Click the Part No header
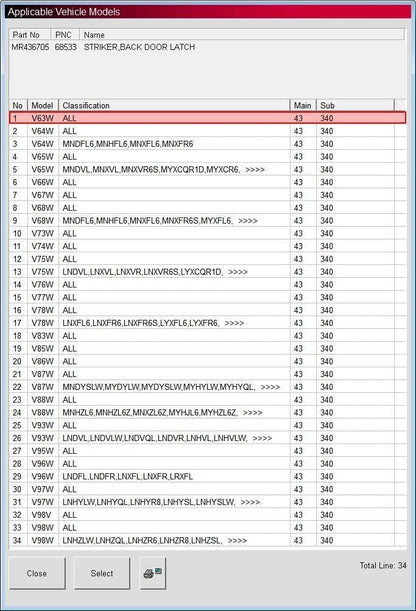 pyautogui.click(x=29, y=35)
